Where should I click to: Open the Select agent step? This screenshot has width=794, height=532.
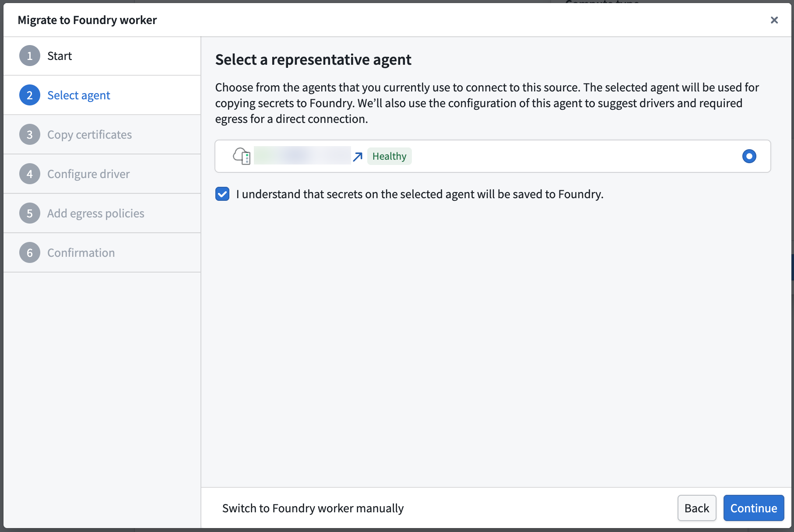[102, 95]
